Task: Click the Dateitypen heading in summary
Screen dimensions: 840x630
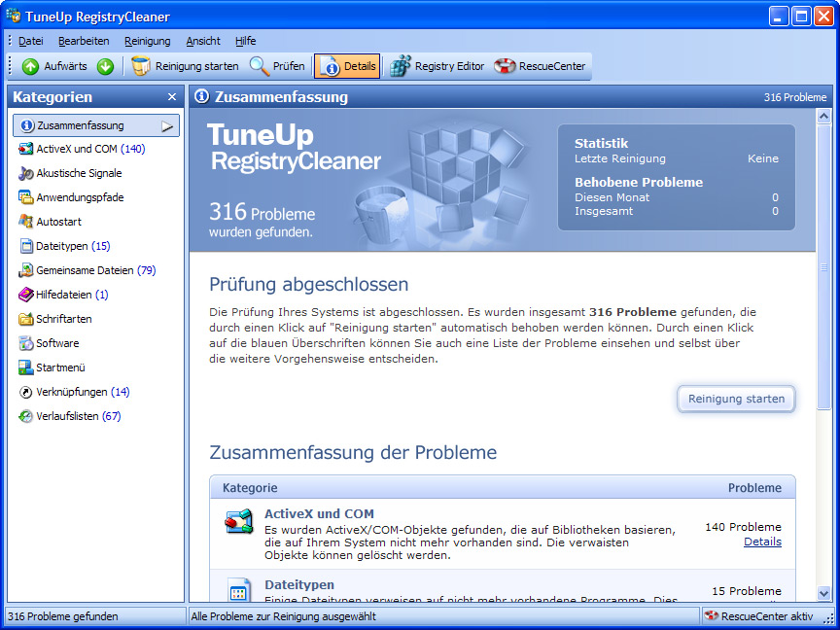Action: 299,584
